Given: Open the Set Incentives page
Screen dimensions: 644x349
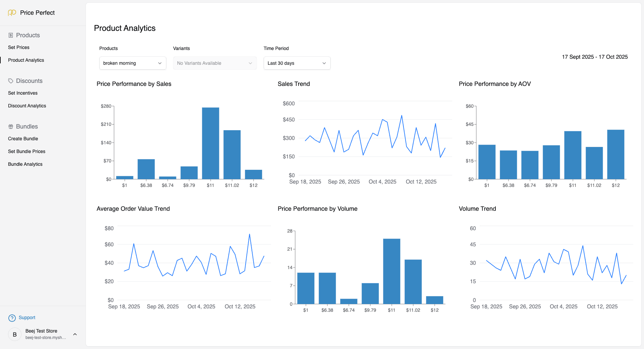Looking at the screenshot, I should click(22, 93).
